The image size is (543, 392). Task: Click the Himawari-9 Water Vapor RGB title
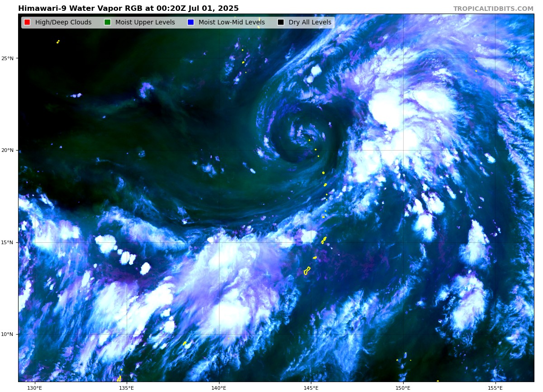pos(129,9)
